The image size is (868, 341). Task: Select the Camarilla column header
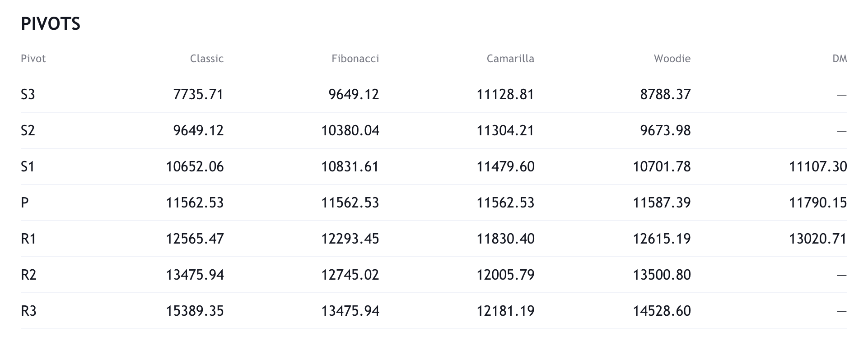pyautogui.click(x=510, y=59)
